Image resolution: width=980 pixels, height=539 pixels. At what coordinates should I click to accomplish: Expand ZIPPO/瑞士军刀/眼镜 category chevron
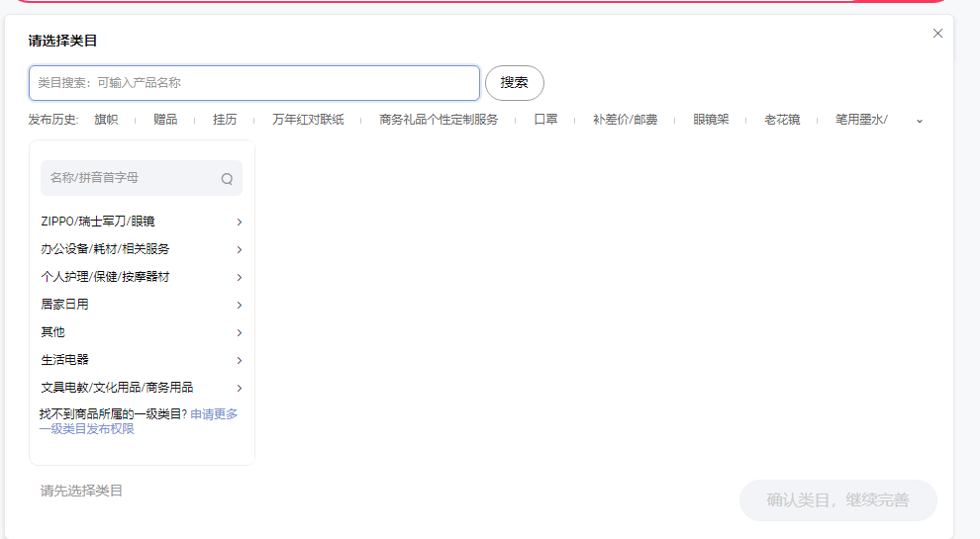point(240,222)
